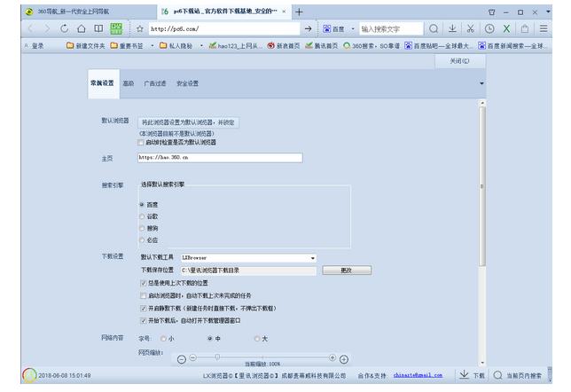Toggle 总是使用上次下载的位置 checkbox
Viewport: 571px width, 392px height.
[143, 283]
